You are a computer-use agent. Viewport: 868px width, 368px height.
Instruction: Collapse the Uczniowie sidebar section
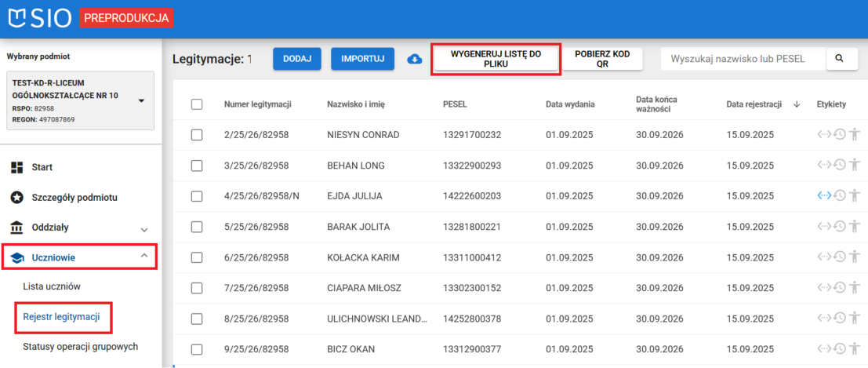[x=143, y=257]
